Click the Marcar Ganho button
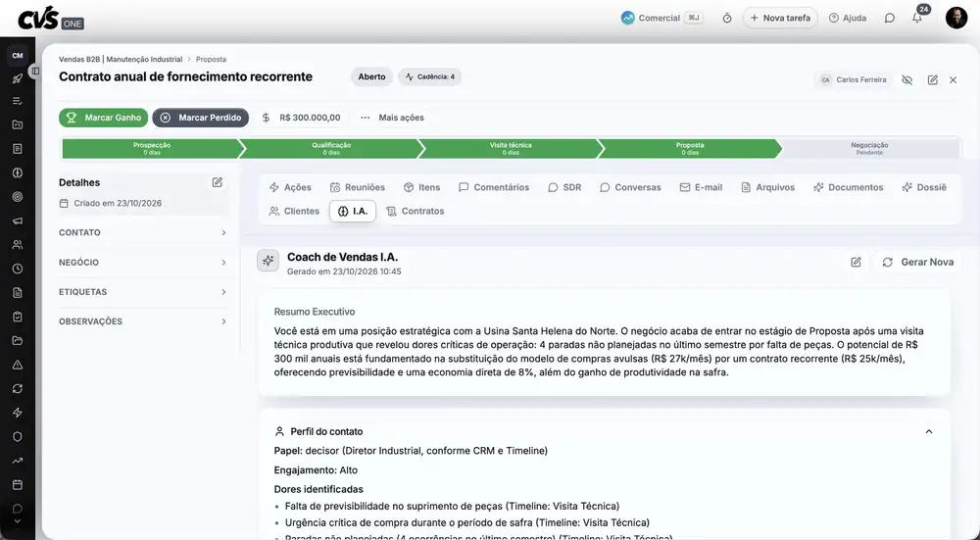Viewport: 980px width, 540px height. pos(104,118)
